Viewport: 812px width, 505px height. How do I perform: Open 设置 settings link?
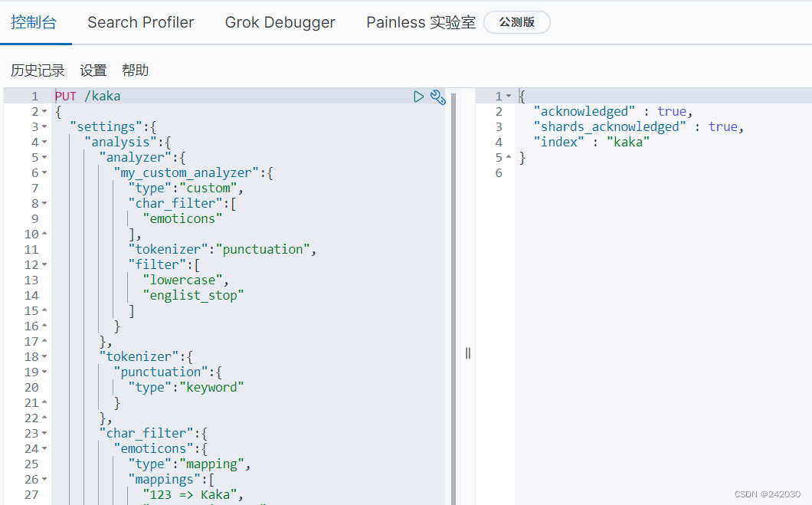93,70
